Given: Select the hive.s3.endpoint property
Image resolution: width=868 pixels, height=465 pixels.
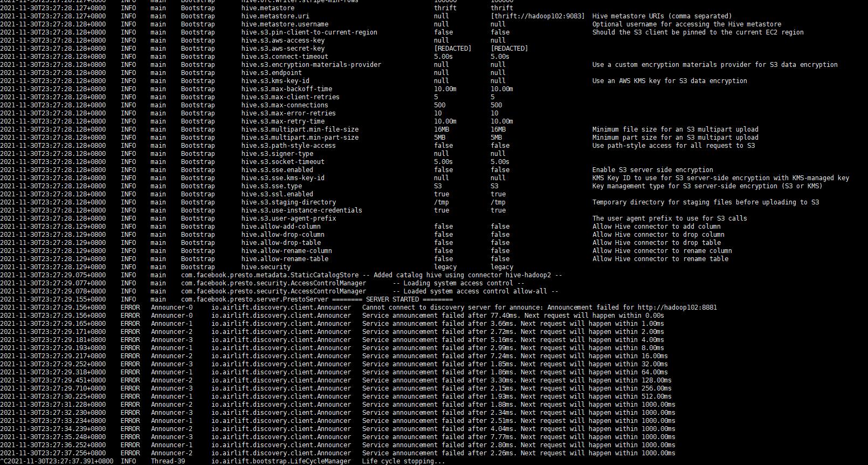Looking at the screenshot, I should pos(272,73).
